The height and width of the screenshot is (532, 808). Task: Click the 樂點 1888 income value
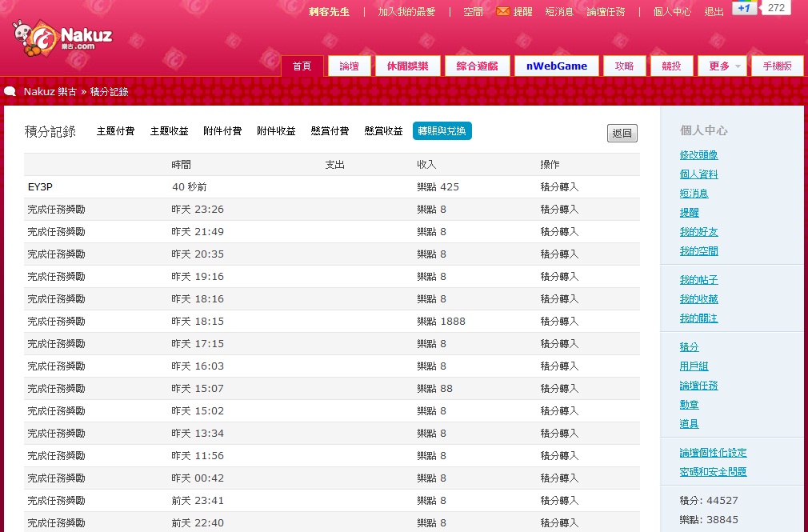click(x=441, y=322)
